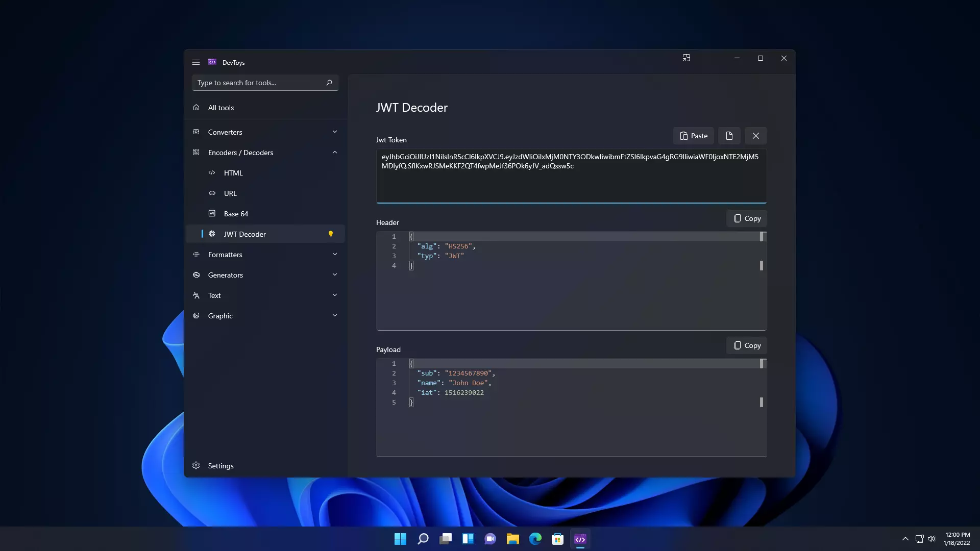Expand the Formatters section chevron
This screenshot has height=551, width=980.
point(335,254)
